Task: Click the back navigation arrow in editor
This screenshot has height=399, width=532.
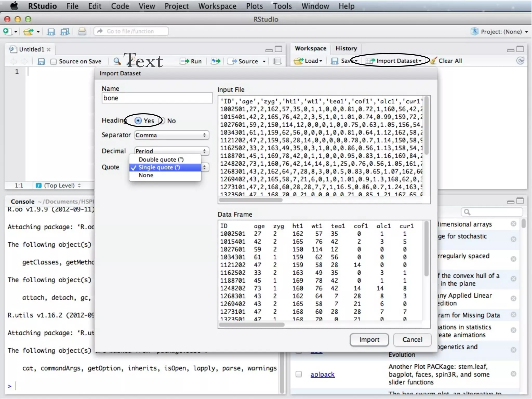Action: click(13, 61)
